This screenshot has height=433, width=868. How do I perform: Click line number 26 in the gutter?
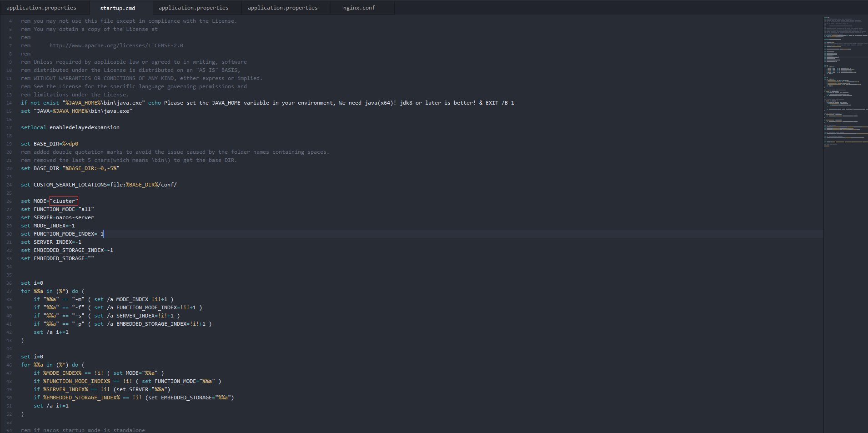click(9, 201)
